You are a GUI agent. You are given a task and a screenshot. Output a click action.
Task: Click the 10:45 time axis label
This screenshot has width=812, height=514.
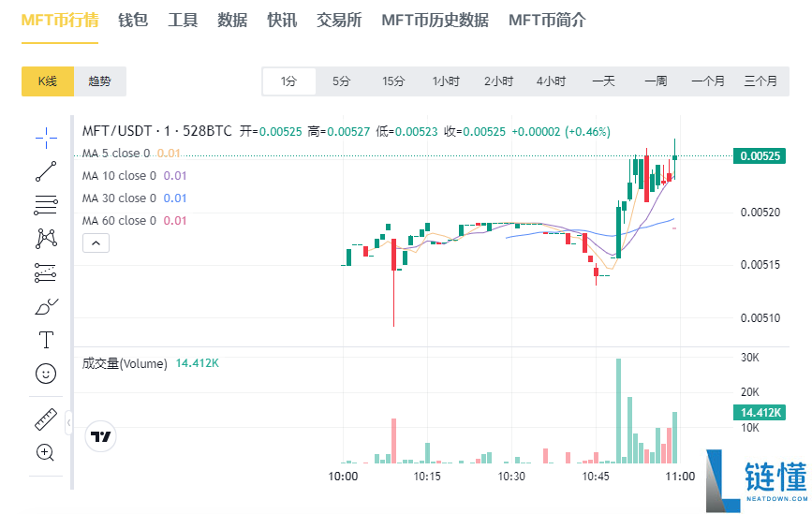[x=596, y=477]
